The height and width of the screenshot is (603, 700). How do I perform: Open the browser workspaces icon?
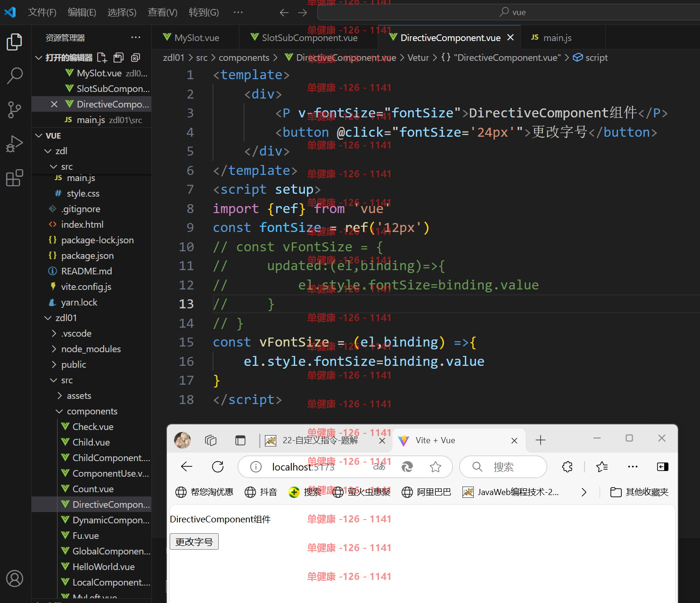click(211, 440)
